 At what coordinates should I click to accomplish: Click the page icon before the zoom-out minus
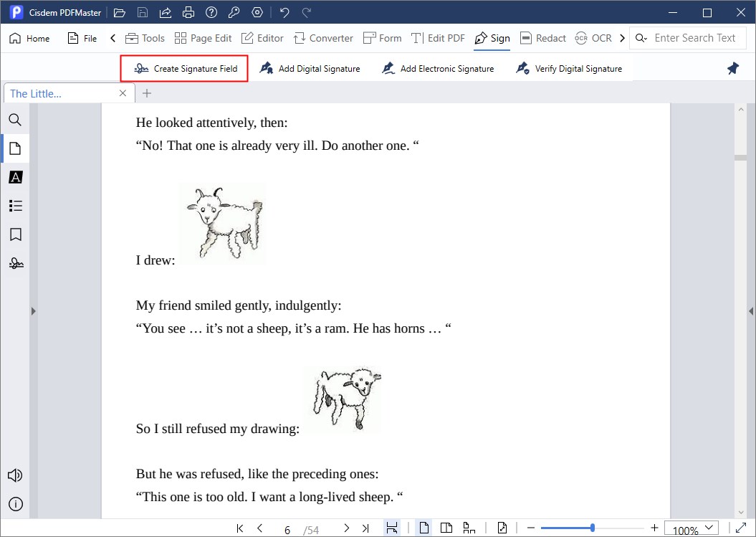[502, 528]
